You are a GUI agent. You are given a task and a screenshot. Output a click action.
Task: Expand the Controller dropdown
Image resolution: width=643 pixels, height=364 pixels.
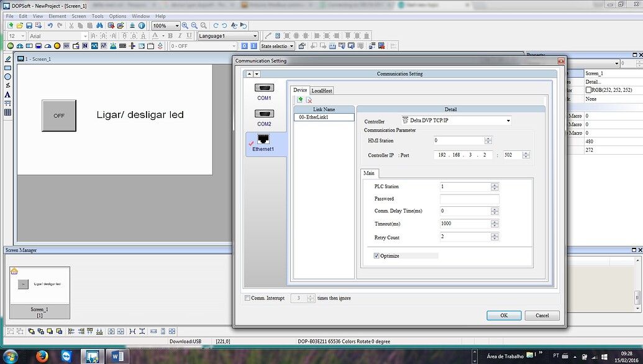coord(508,121)
